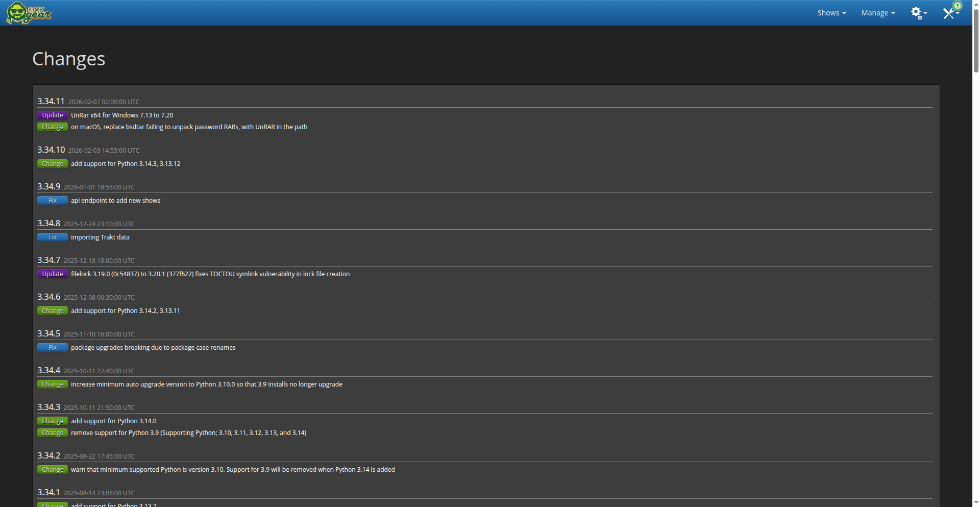Click the scrollbar up arrow

(976, 3)
